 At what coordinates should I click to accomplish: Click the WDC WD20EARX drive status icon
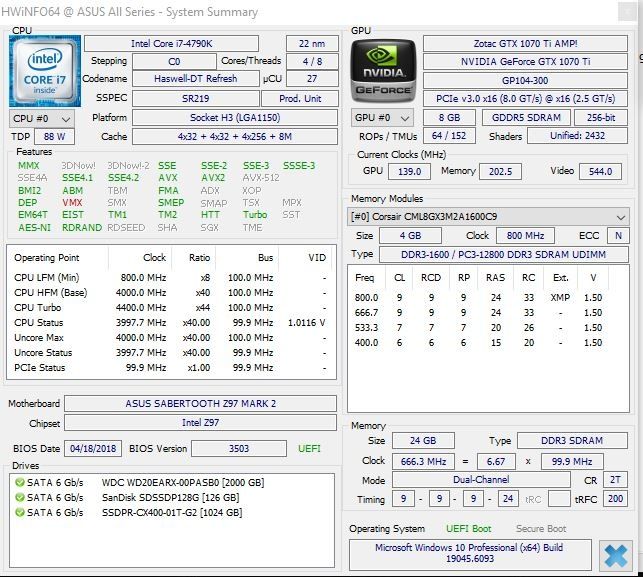(x=19, y=482)
